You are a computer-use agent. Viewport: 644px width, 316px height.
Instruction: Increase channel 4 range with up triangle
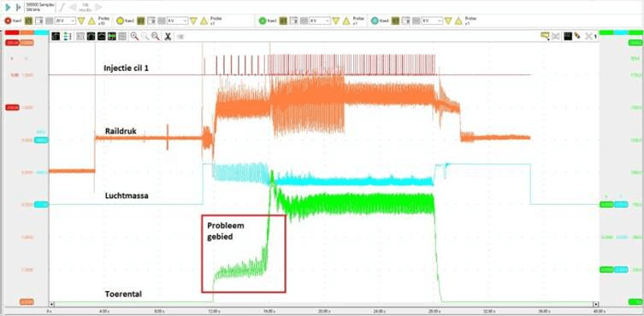click(458, 20)
